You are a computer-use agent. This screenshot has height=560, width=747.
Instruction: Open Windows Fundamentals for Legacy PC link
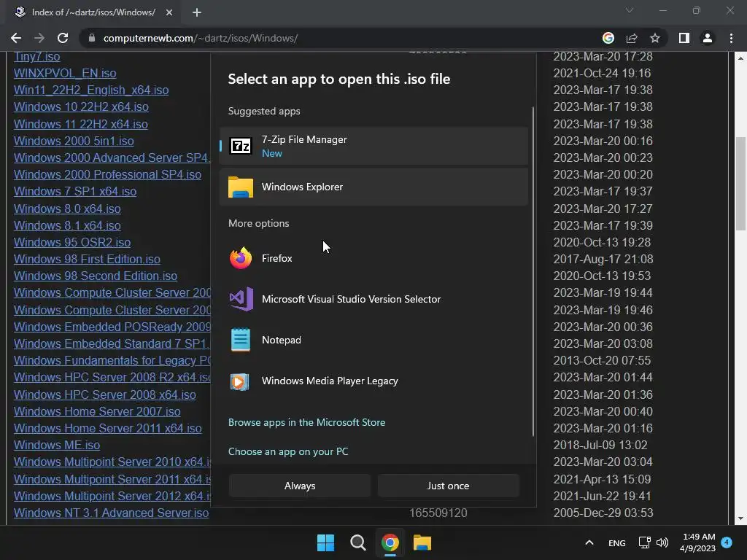pyautogui.click(x=112, y=360)
